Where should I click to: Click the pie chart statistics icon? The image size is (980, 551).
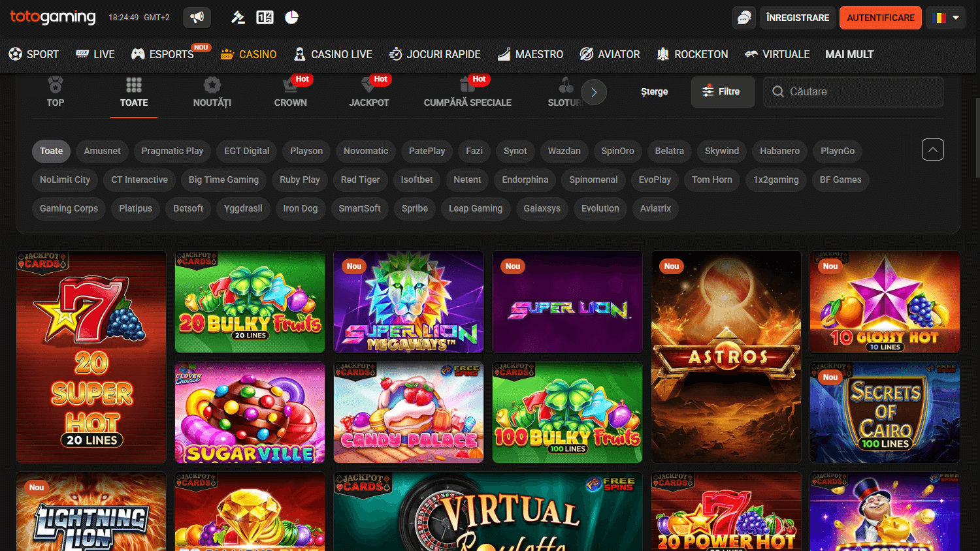pos(291,17)
